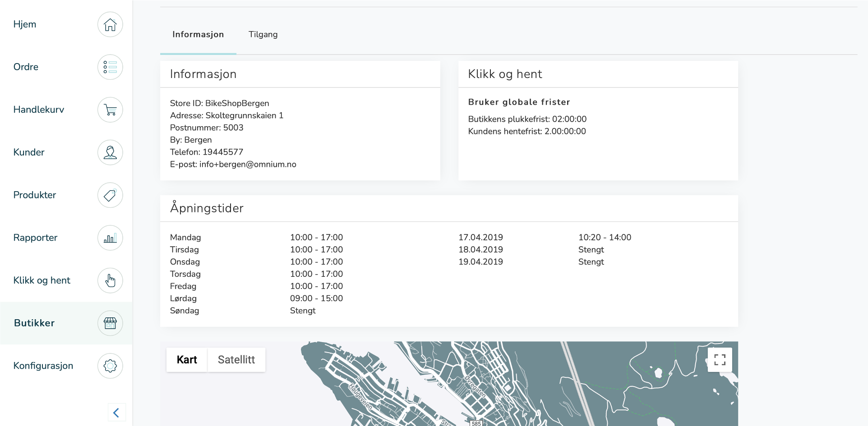Switch to the Informasjon tab
Image resolution: width=868 pixels, height=426 pixels.
[x=198, y=35]
